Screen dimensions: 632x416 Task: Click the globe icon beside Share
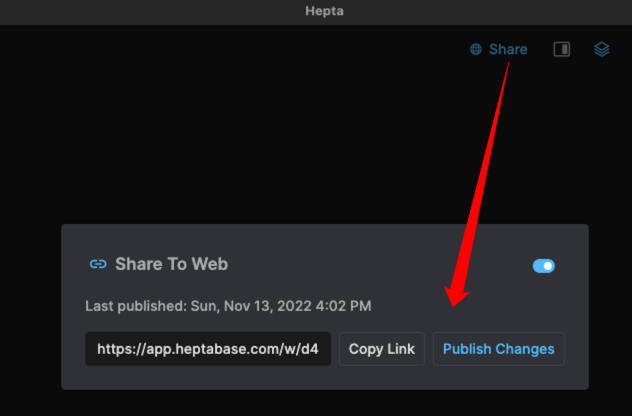(x=476, y=49)
